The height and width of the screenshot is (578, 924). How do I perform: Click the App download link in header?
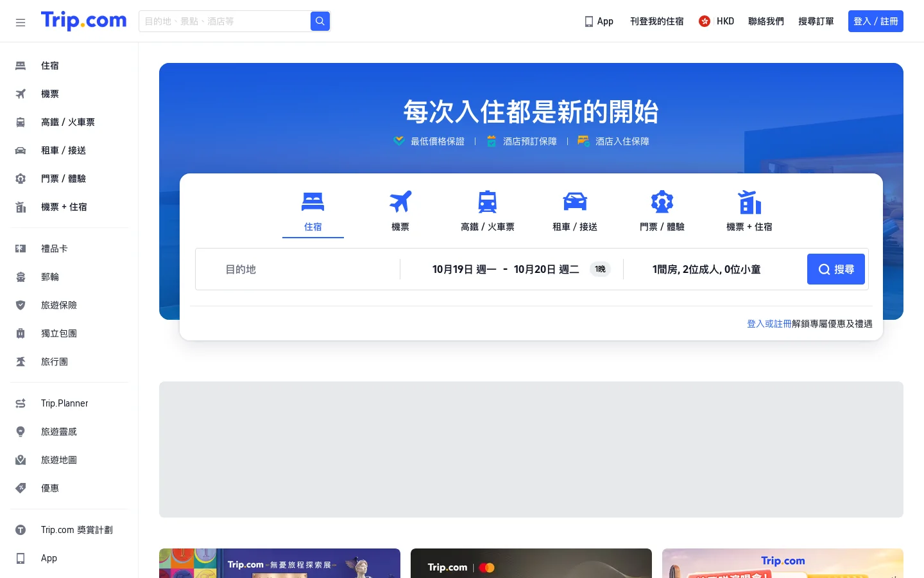[599, 21]
